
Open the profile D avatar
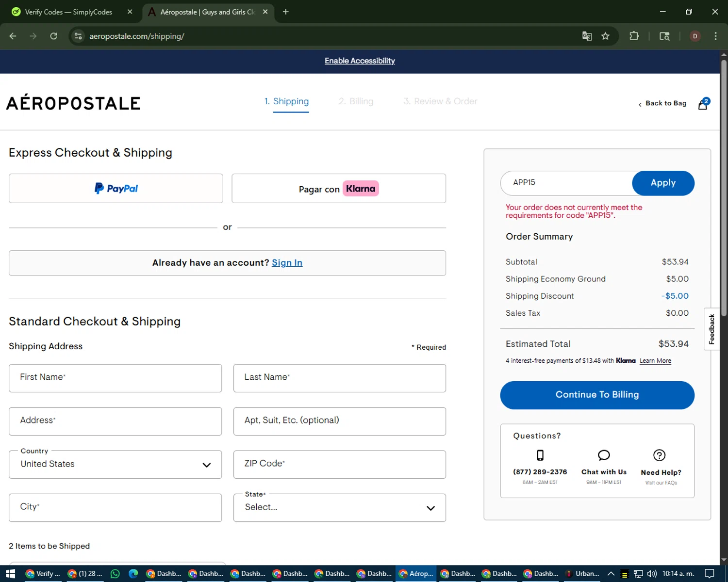point(695,36)
